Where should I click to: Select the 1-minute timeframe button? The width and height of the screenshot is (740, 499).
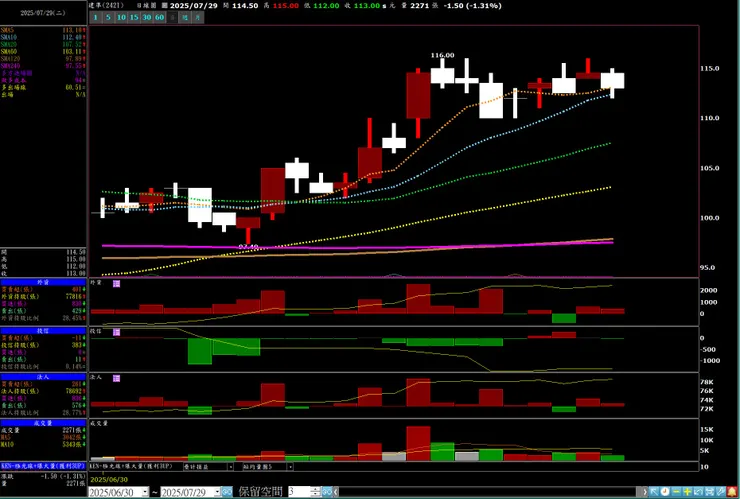pyautogui.click(x=95, y=17)
